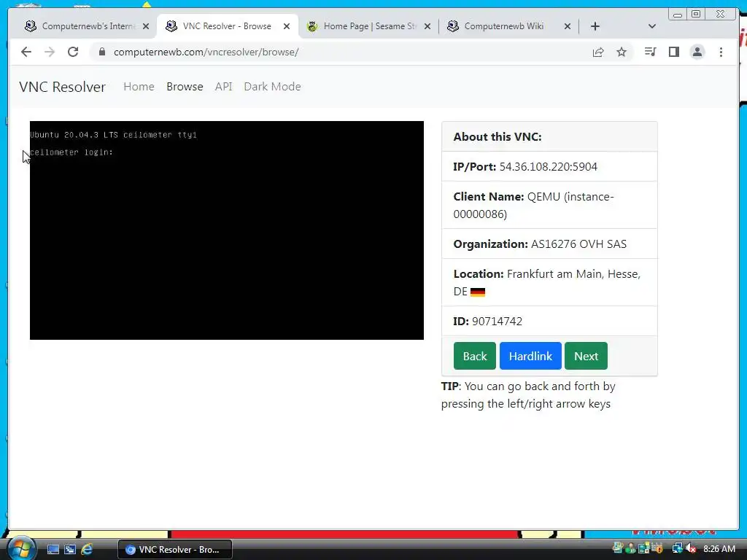Viewport: 747px width, 560px height.
Task: Click the Client Name QEMU text
Action: pyautogui.click(x=533, y=205)
